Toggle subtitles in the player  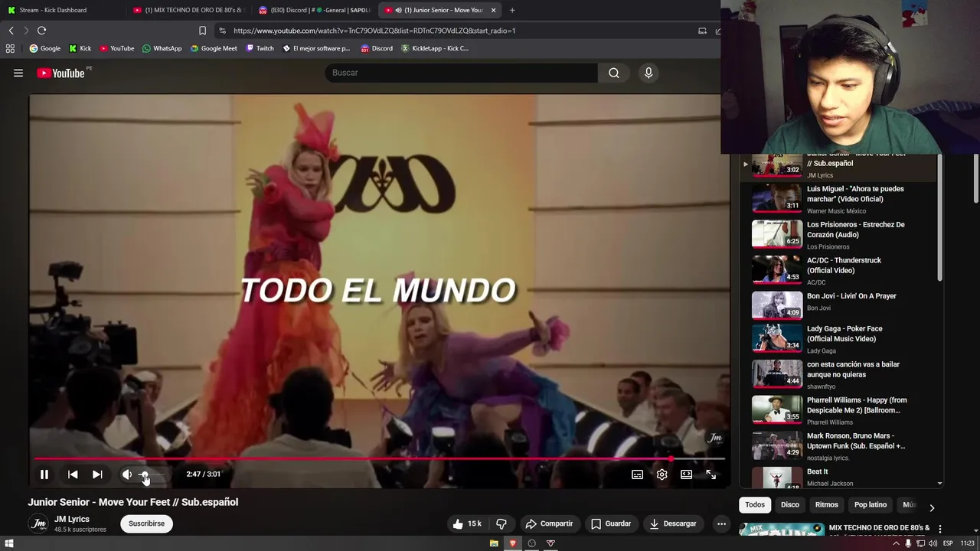637,474
